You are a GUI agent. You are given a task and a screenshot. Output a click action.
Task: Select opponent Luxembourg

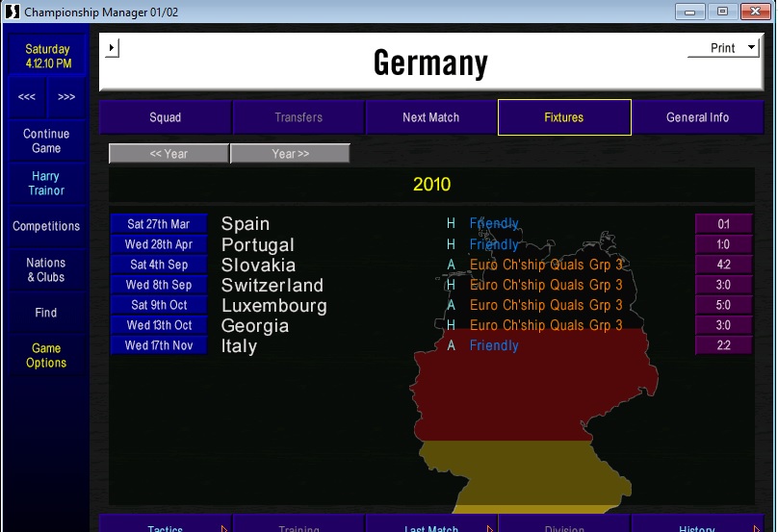[273, 305]
